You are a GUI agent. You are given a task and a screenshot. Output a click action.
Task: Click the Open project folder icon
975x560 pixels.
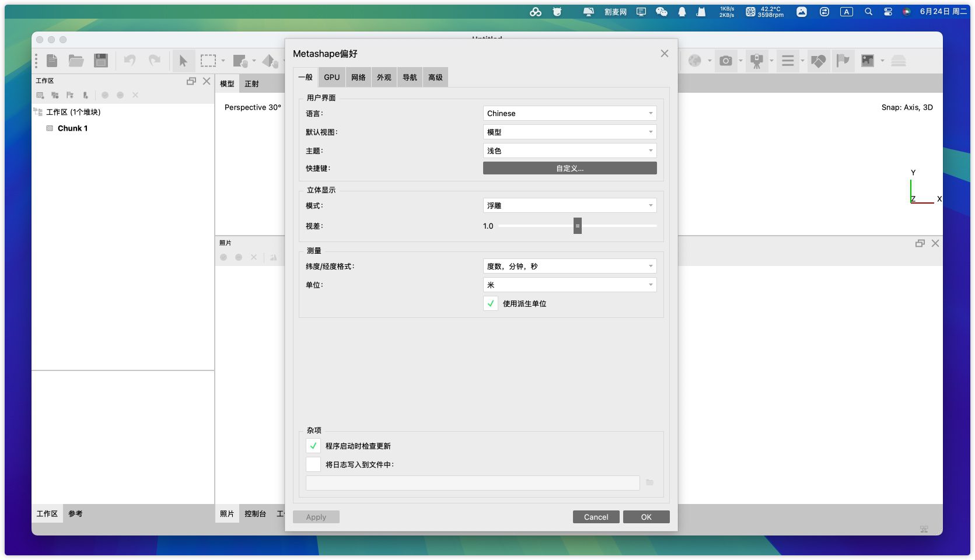76,61
